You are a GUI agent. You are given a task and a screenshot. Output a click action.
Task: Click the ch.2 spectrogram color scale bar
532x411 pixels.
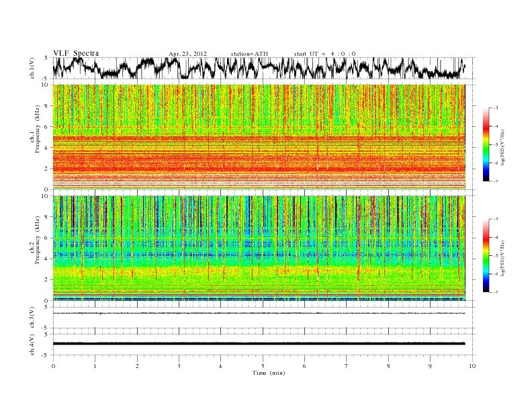click(x=486, y=255)
